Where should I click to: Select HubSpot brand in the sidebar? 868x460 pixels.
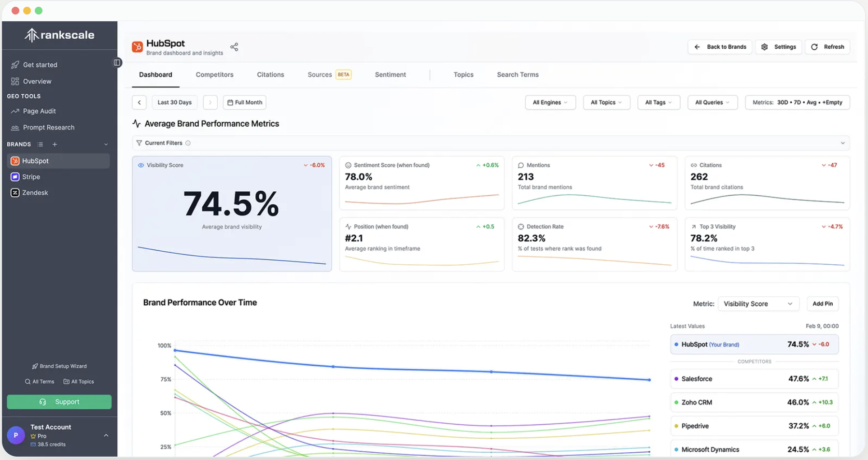coord(58,161)
